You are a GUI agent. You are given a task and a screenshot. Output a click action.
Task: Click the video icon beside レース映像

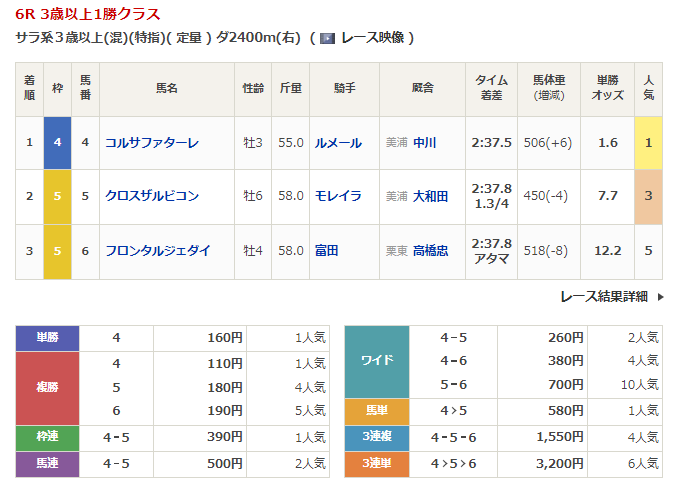327,38
